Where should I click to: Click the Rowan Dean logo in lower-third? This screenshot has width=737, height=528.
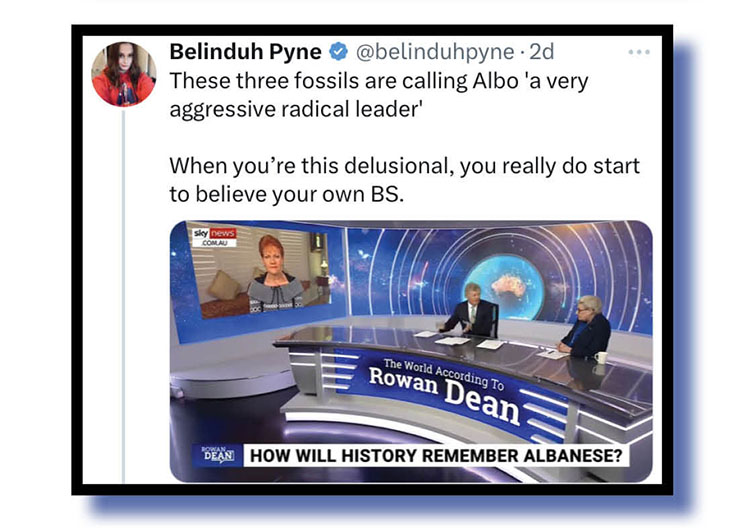(218, 455)
